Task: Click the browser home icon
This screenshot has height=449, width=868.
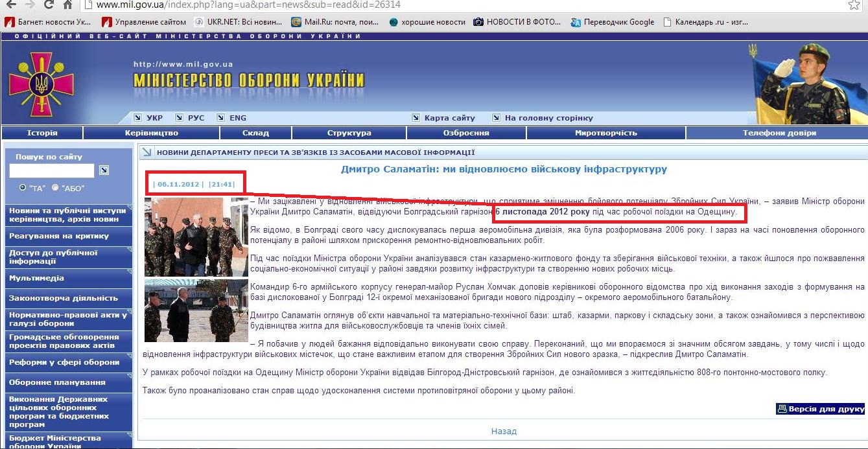Action: (67, 5)
